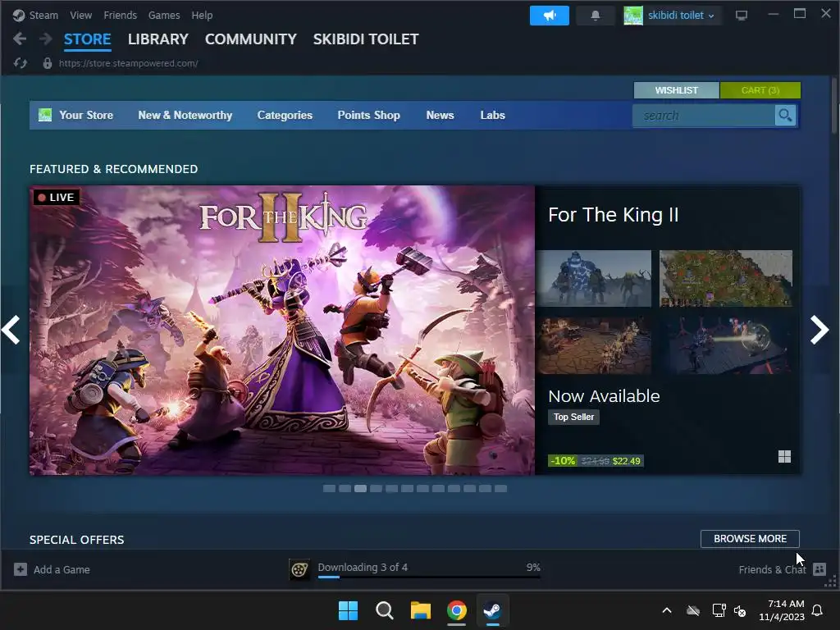Select the STORE tab
The width and height of the screenshot is (840, 630).
(x=87, y=39)
